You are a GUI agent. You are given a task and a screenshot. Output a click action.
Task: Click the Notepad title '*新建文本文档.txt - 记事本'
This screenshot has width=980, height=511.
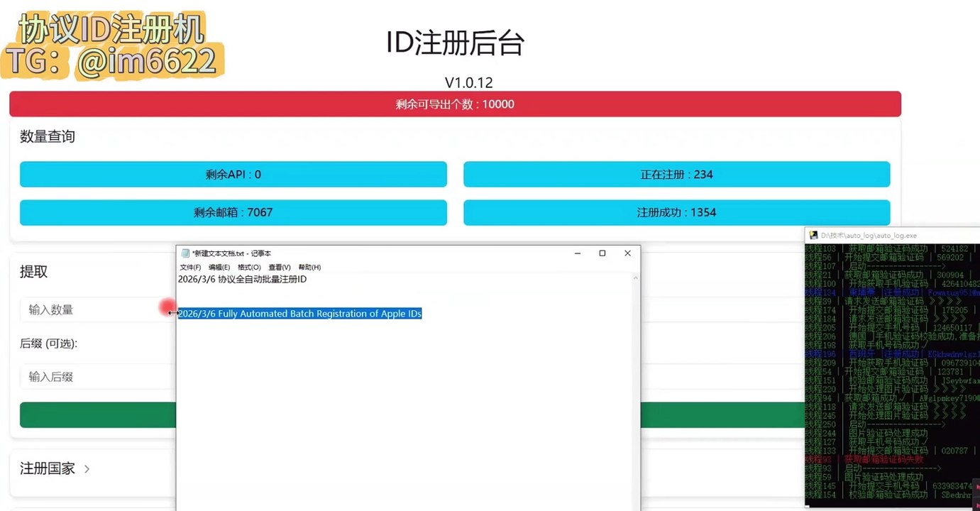point(231,253)
